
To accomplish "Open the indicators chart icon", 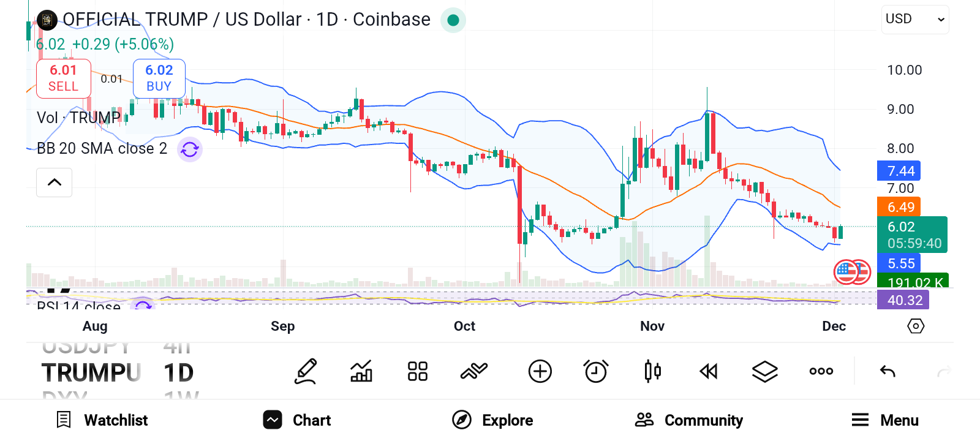I will tap(361, 371).
